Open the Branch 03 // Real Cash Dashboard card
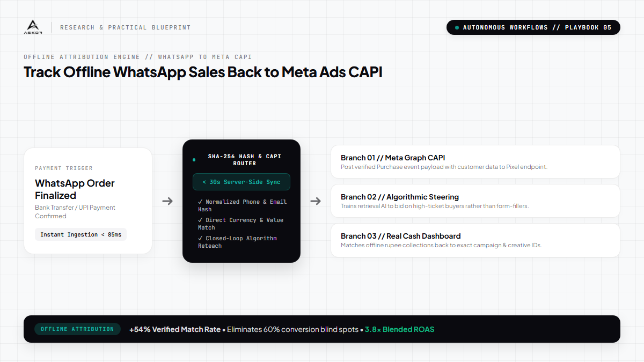Viewport: 644px width, 362px height. [x=475, y=240]
